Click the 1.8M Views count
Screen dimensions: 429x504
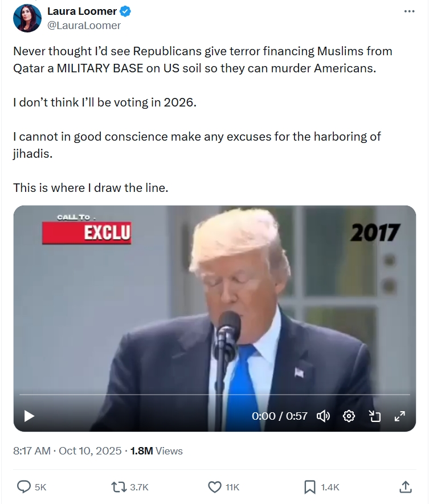coord(156,450)
